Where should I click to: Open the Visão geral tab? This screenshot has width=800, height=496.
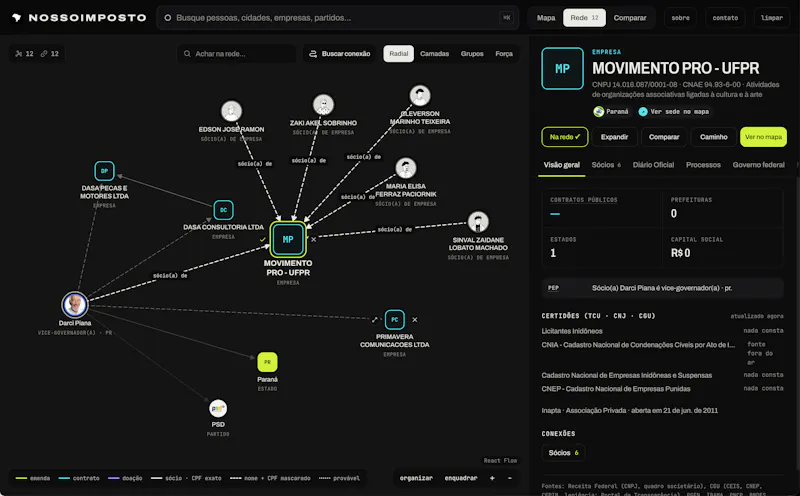point(561,165)
